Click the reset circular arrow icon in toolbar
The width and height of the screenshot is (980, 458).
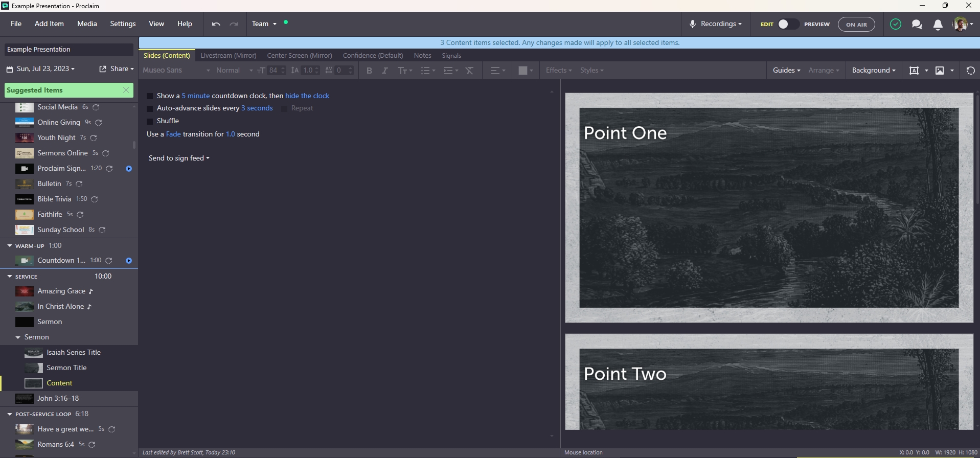(970, 71)
